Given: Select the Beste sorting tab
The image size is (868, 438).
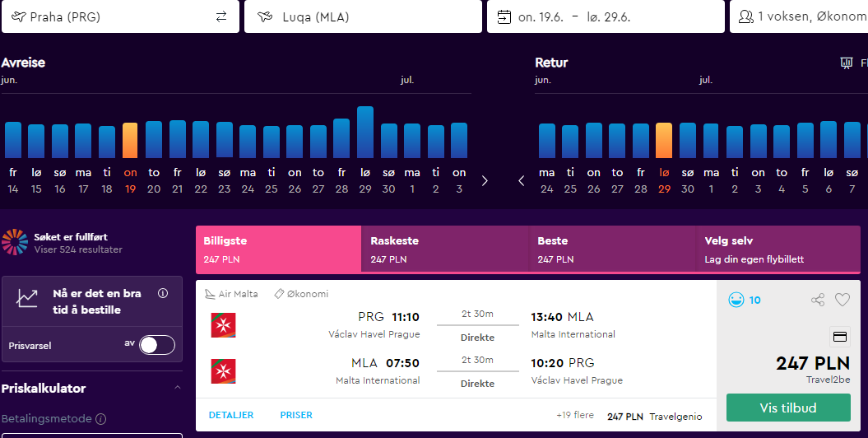Looking at the screenshot, I should tap(612, 249).
